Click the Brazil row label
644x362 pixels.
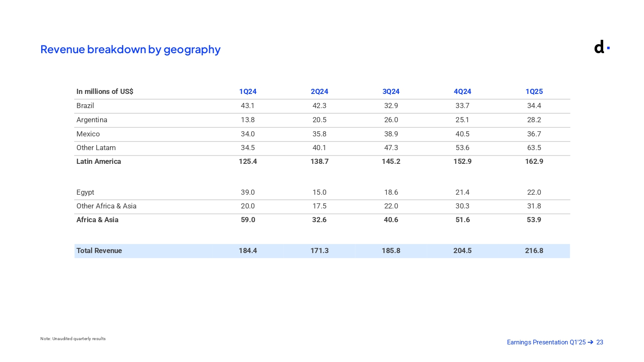85,106
